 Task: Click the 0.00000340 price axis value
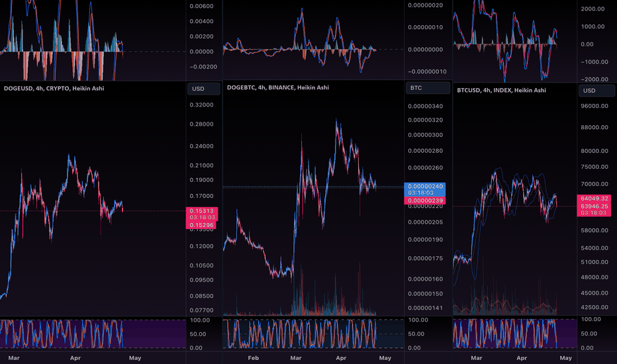point(426,107)
